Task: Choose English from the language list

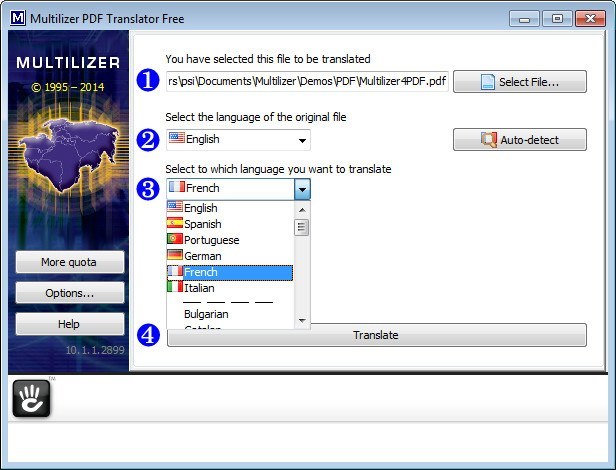Action: pyautogui.click(x=230, y=207)
